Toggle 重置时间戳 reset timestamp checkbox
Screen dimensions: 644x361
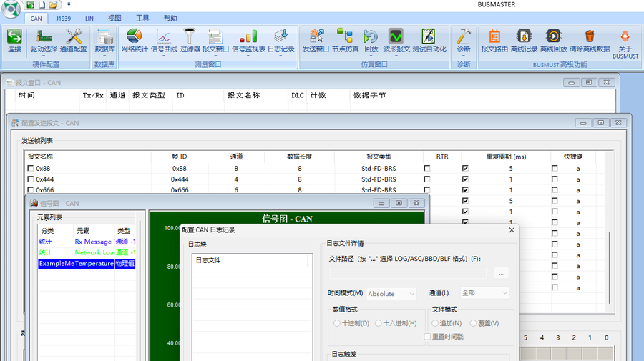pos(428,337)
